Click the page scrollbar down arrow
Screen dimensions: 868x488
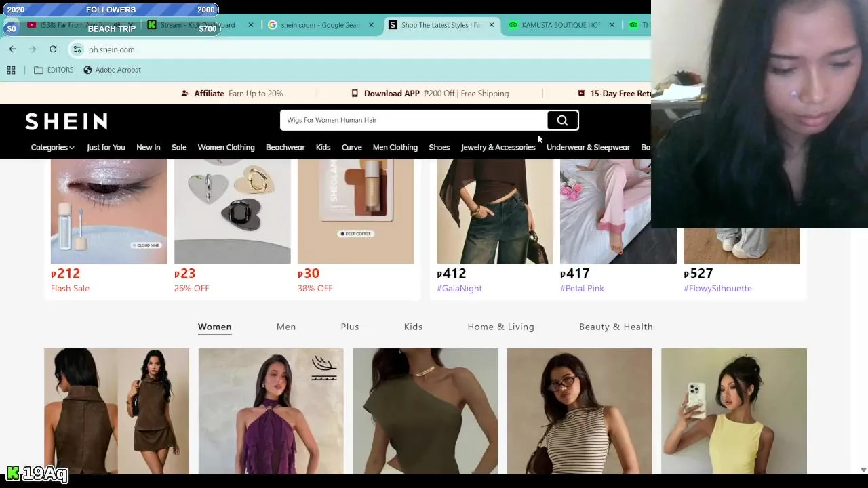click(863, 470)
